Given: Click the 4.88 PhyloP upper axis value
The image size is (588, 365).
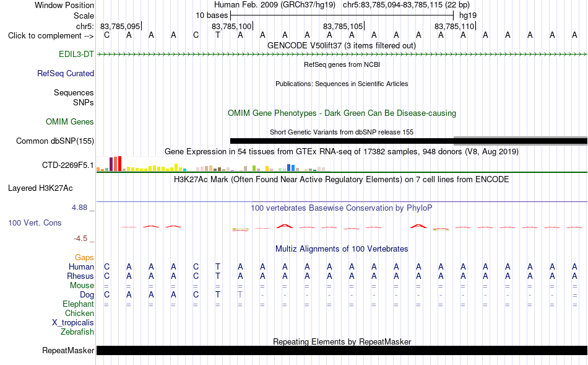Looking at the screenshot, I should pos(79,207).
